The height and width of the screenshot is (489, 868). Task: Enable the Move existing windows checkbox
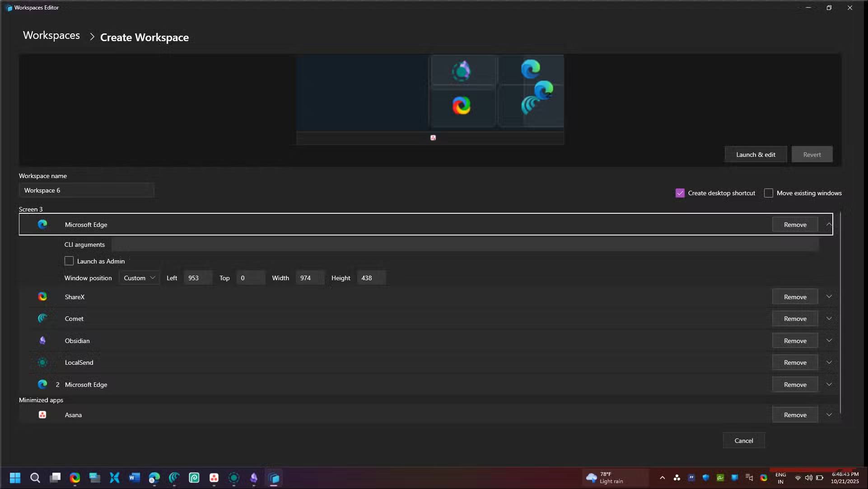pos(769,193)
